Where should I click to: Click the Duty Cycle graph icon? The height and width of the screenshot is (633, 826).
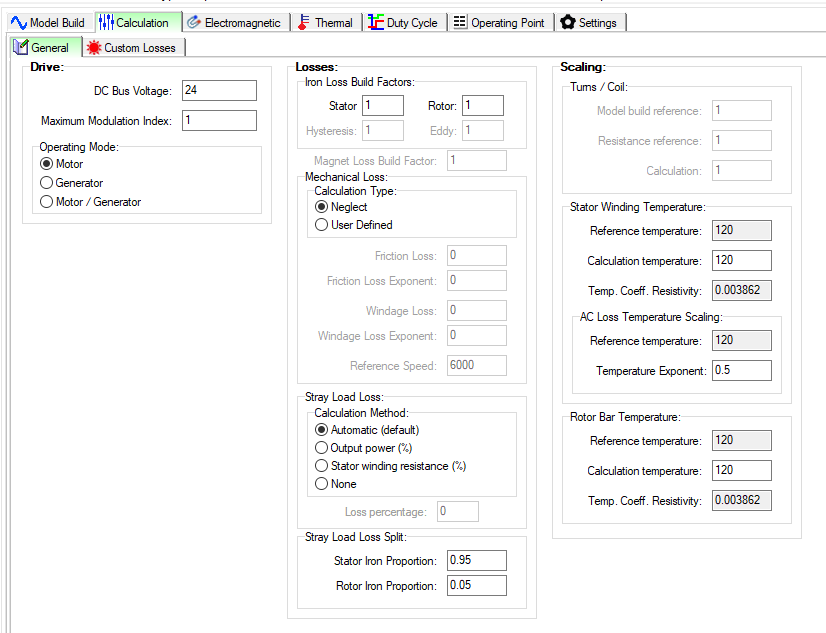pyautogui.click(x=376, y=22)
